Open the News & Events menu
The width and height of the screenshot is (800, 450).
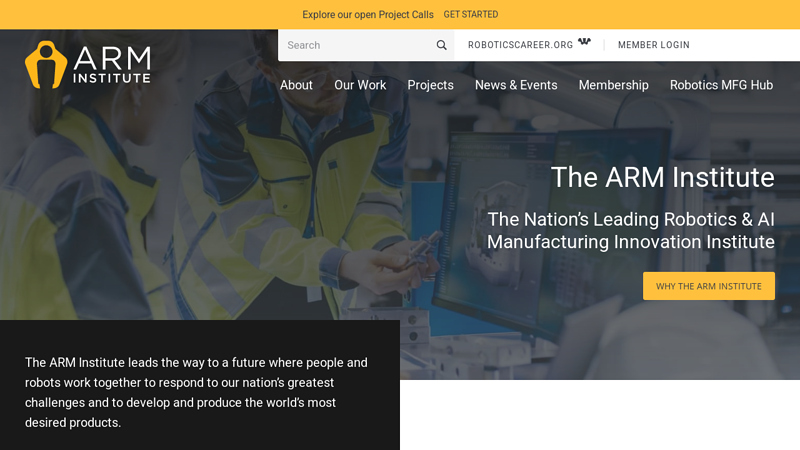click(x=516, y=85)
